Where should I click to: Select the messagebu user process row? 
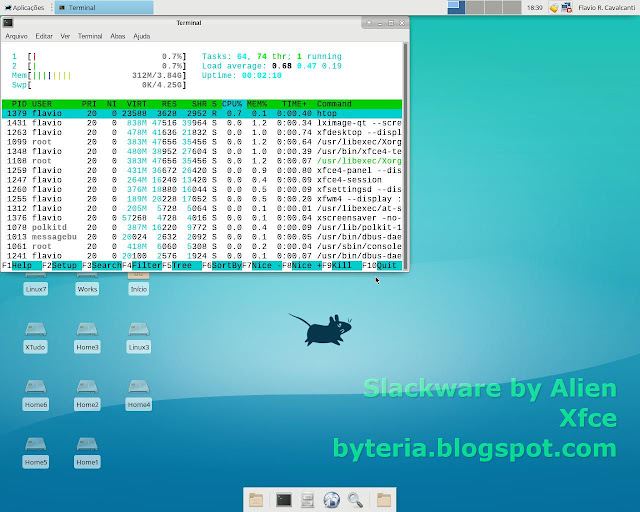tap(202, 237)
